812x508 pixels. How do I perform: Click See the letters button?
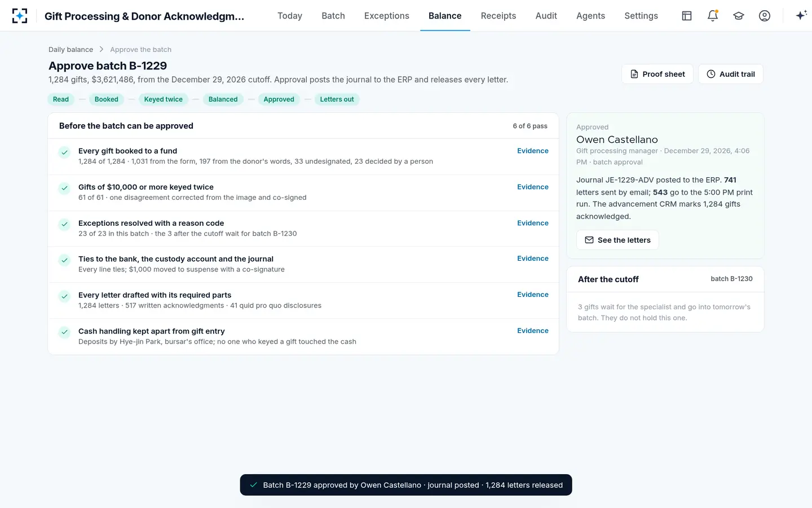point(617,240)
